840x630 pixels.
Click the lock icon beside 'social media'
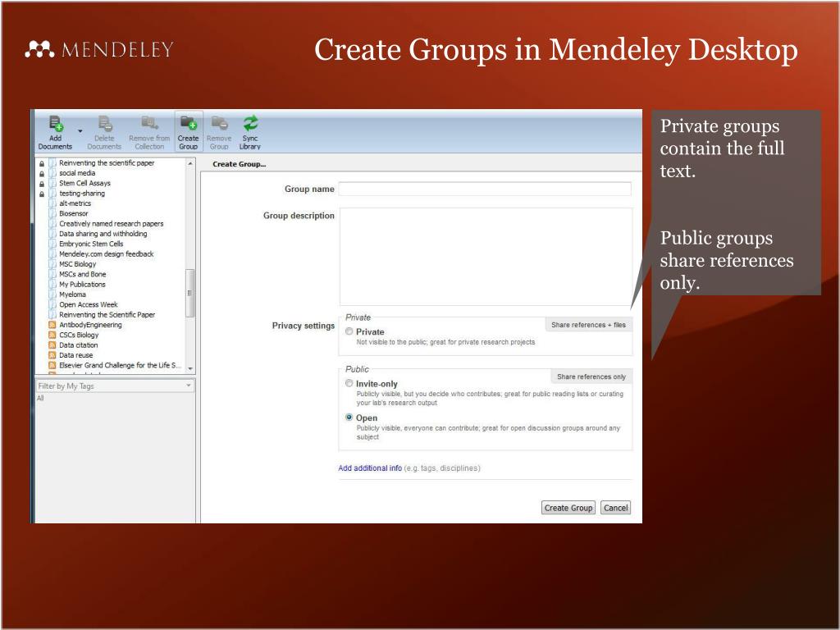pos(42,174)
